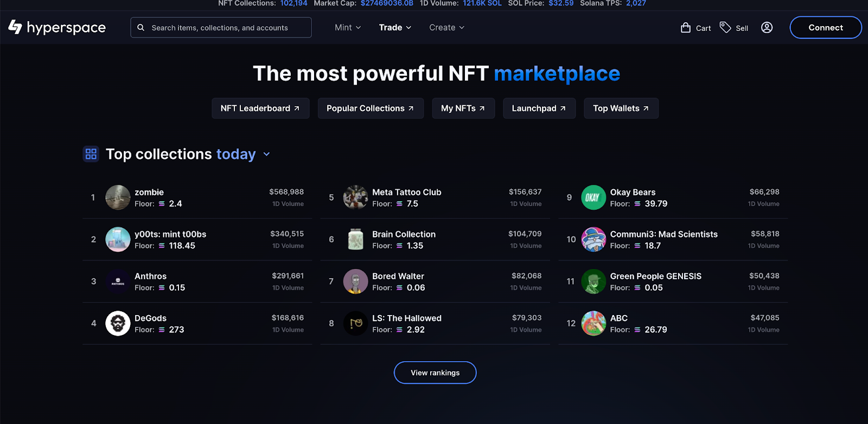Open the user account profile icon
Image resolution: width=868 pixels, height=424 pixels.
(x=767, y=28)
